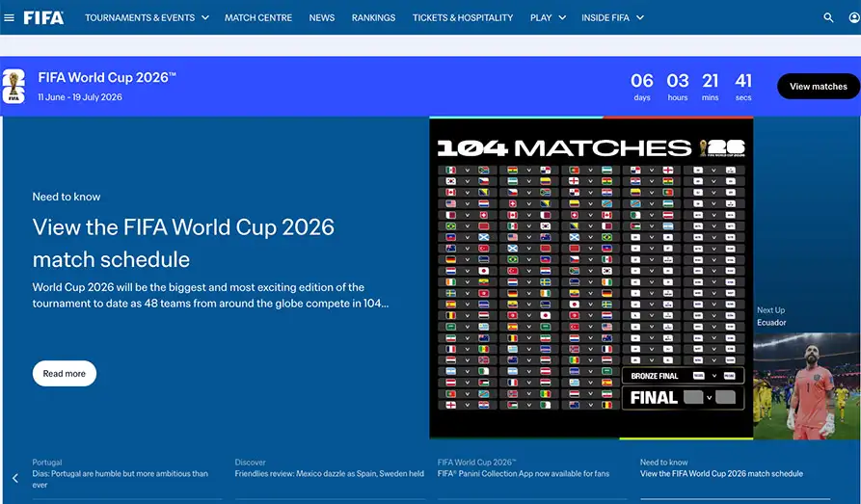
Task: Select the match schedule carousel story
Action: 721,468
